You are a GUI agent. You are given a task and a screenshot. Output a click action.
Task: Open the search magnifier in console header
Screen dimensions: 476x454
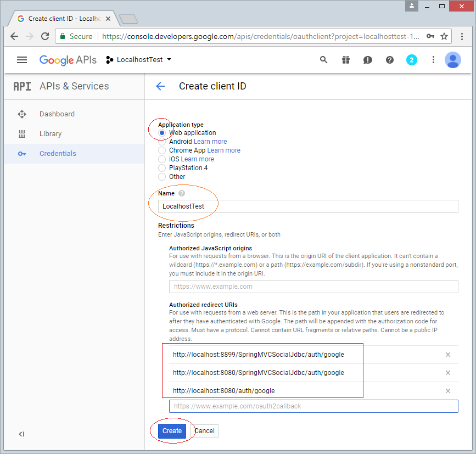323,60
